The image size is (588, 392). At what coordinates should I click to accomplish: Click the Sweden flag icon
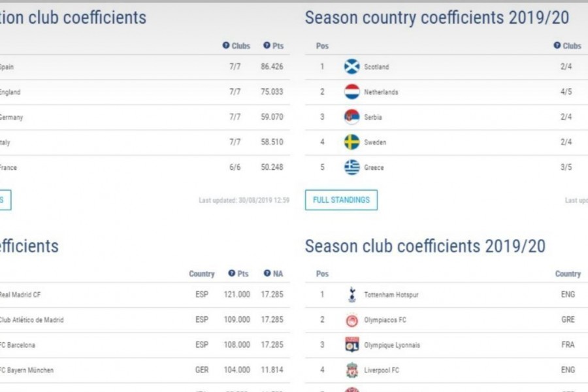[351, 142]
